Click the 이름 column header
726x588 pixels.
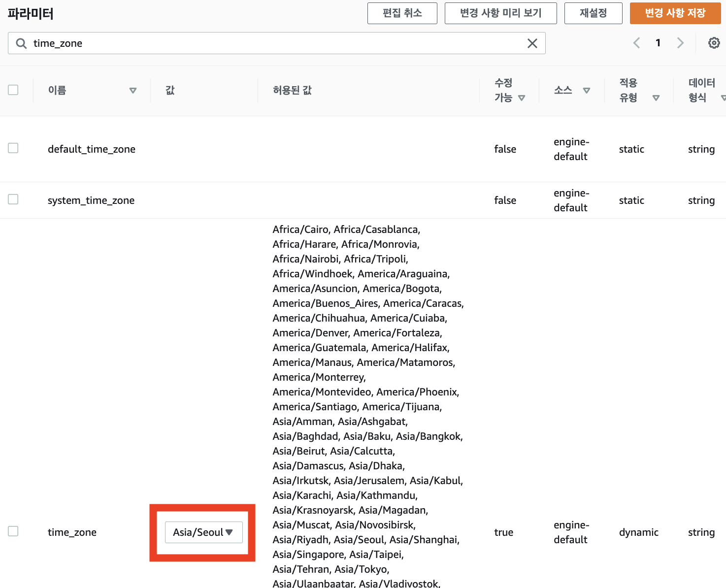coord(57,90)
